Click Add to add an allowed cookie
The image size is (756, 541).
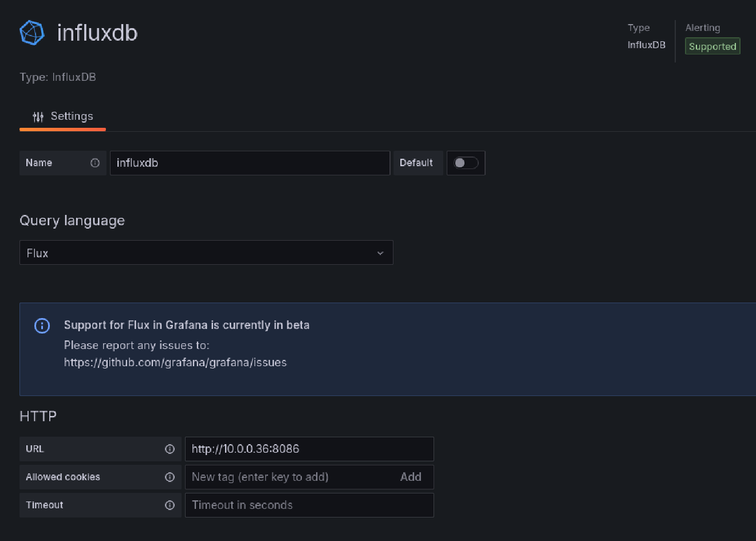click(x=411, y=477)
